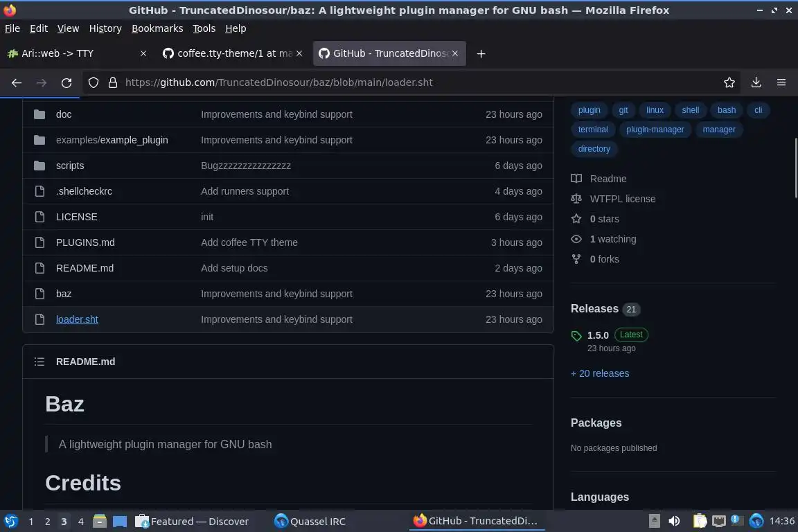The image size is (798, 532).
Task: Click the forks icon in sidebar
Action: click(x=576, y=259)
